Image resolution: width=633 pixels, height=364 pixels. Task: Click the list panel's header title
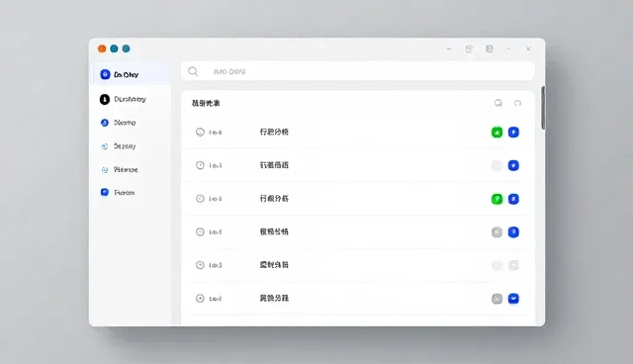[206, 103]
